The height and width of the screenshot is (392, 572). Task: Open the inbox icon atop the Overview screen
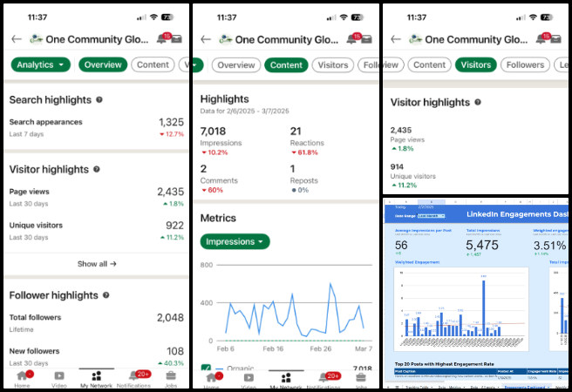[x=176, y=38]
